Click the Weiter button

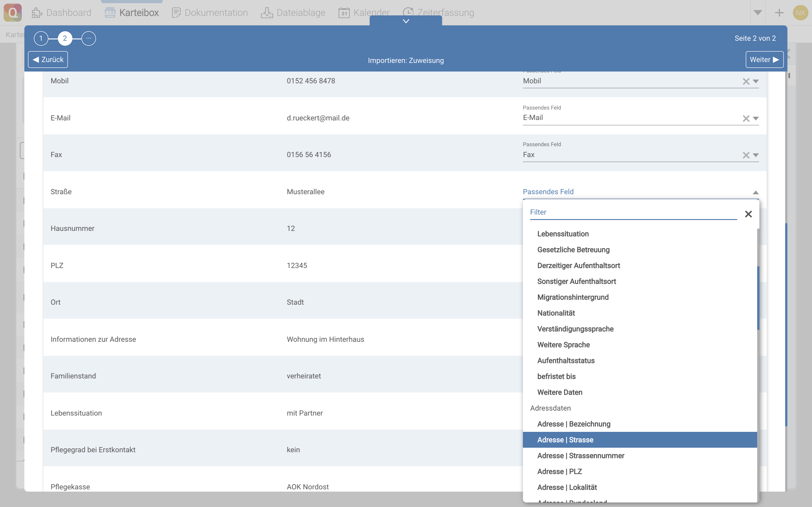coord(764,60)
